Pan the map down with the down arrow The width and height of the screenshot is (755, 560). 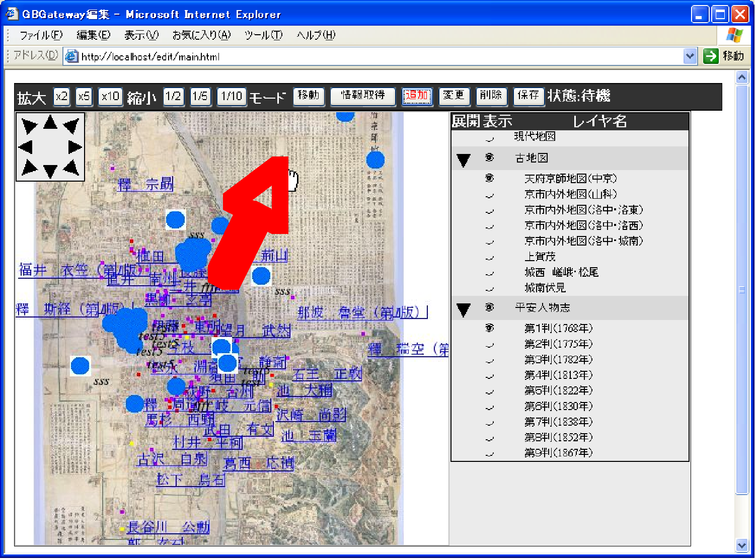click(50, 171)
